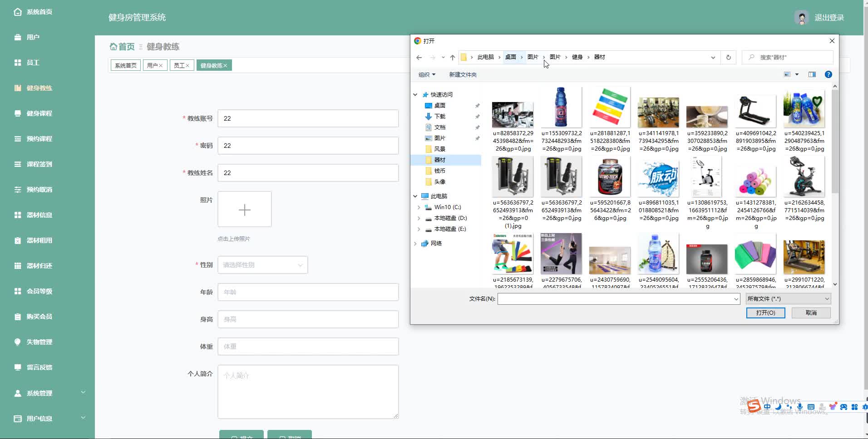Open the 组织 menu

click(427, 75)
